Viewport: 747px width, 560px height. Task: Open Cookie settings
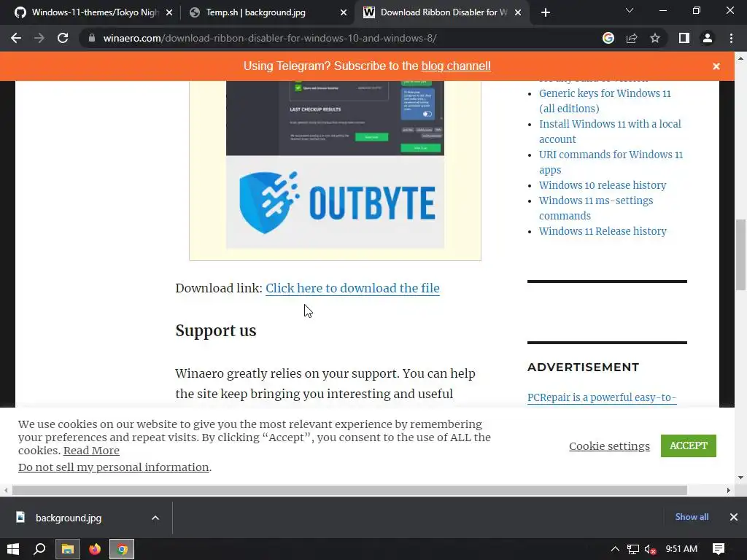[x=609, y=446]
